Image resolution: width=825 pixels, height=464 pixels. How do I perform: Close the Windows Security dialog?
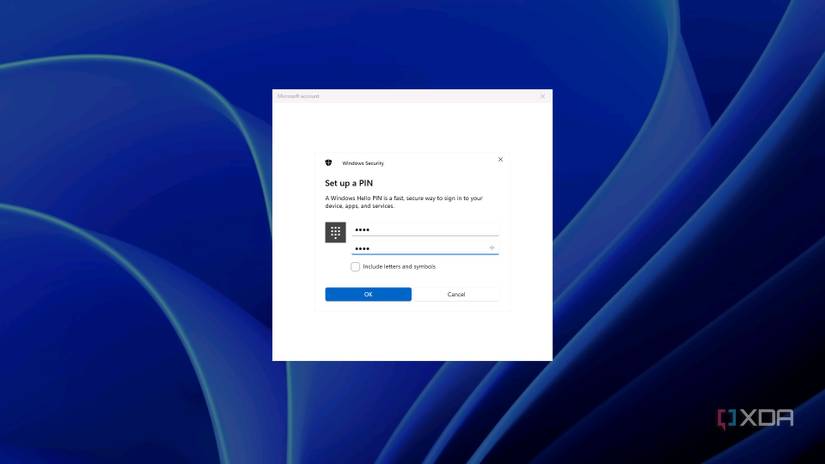(x=500, y=159)
